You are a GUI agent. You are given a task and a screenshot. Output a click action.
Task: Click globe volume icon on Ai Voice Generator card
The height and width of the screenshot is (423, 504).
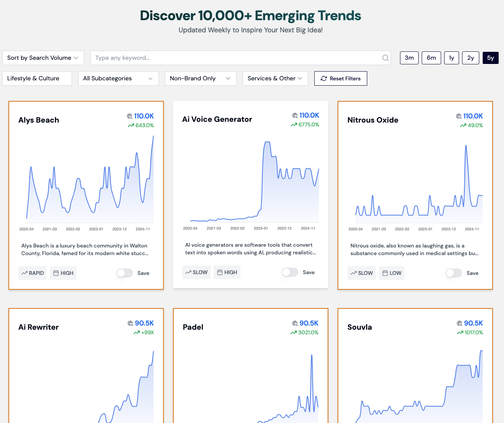tap(295, 115)
